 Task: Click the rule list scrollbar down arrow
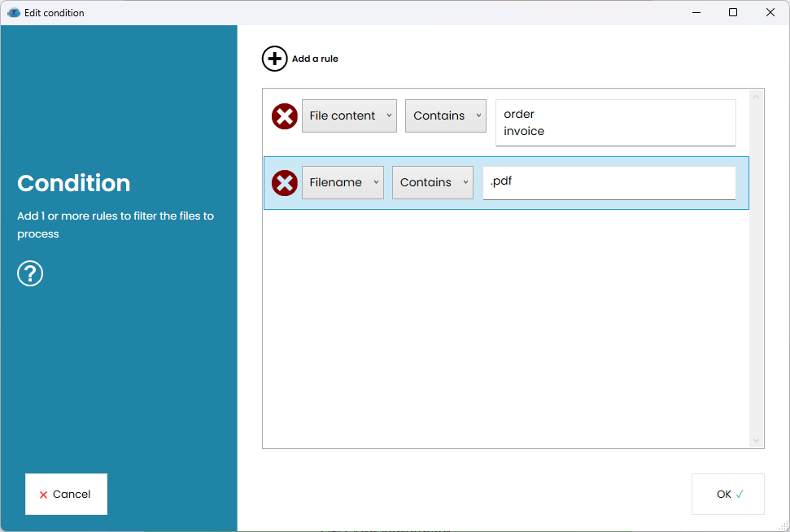(x=756, y=440)
